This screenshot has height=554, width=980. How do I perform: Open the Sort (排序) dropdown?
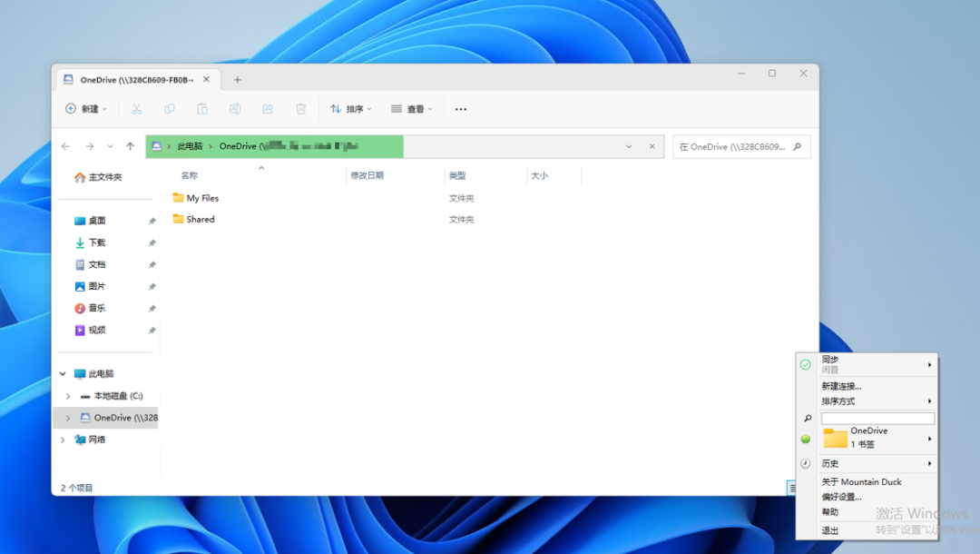tap(350, 109)
